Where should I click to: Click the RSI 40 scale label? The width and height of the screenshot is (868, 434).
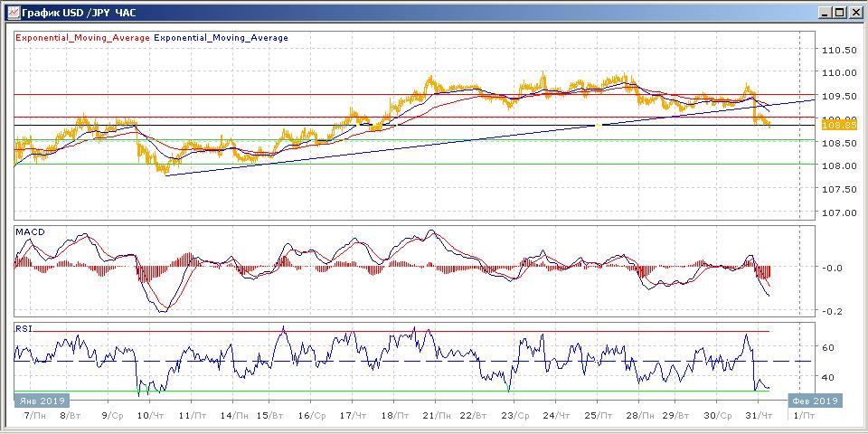coord(830,377)
